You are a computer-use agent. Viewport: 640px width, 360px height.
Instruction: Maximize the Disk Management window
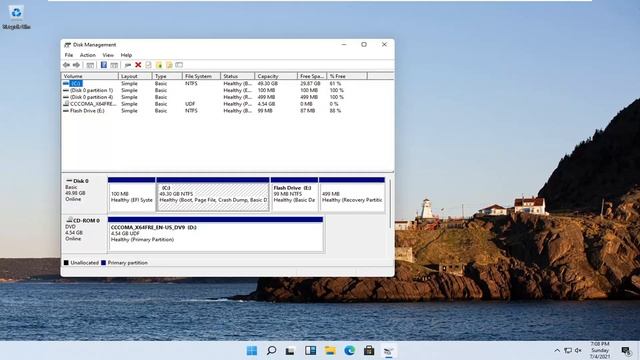(x=364, y=44)
